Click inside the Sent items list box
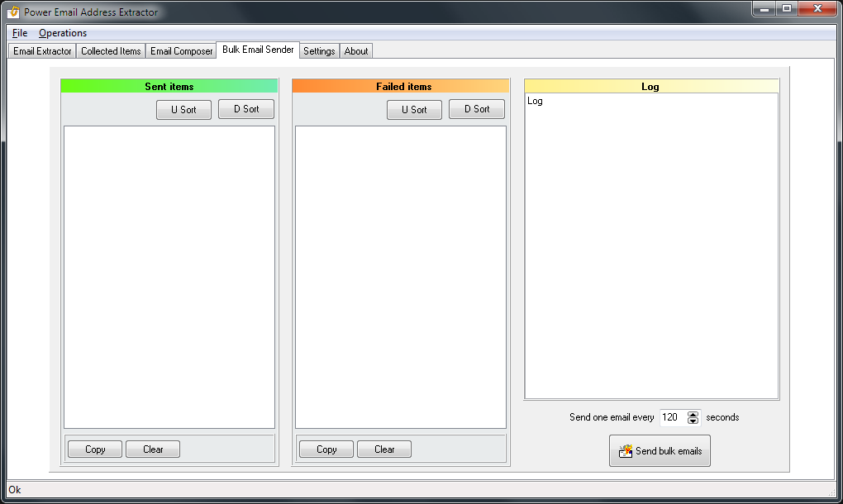Screen dimensions: 843x504 pos(169,278)
